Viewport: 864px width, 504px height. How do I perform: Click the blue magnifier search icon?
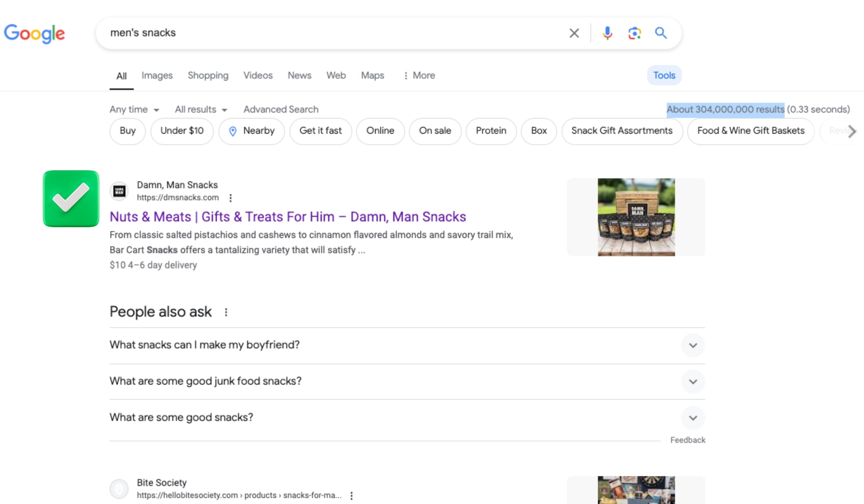[661, 33]
